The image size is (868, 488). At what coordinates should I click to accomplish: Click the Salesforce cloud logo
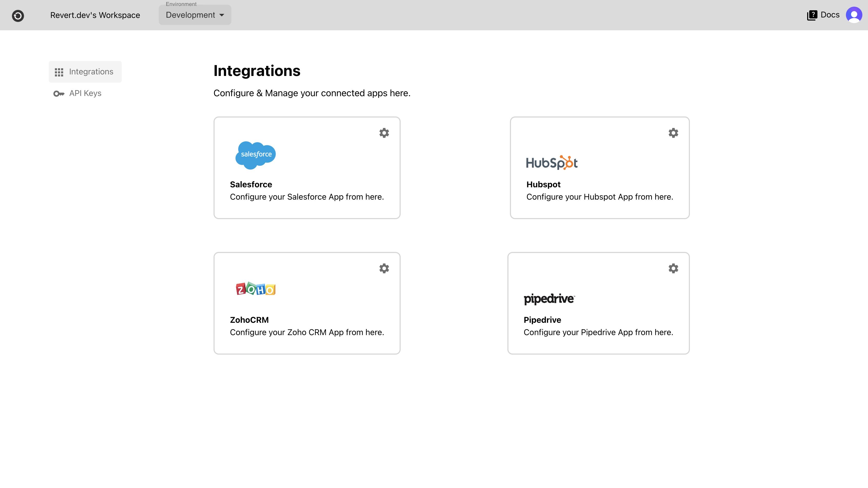[x=255, y=155]
